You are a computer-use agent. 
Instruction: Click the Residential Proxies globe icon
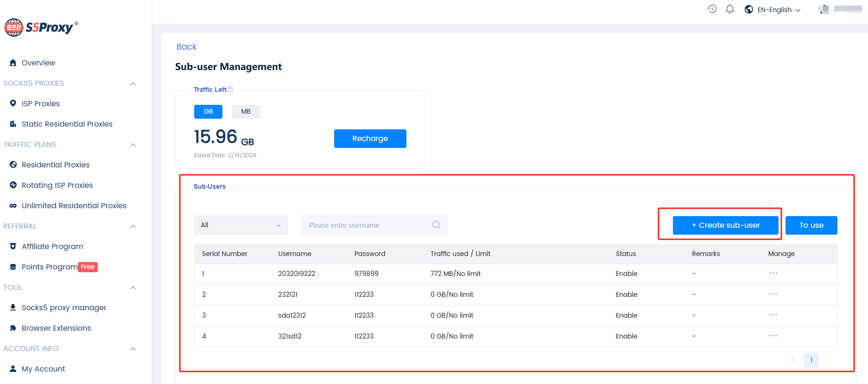13,165
